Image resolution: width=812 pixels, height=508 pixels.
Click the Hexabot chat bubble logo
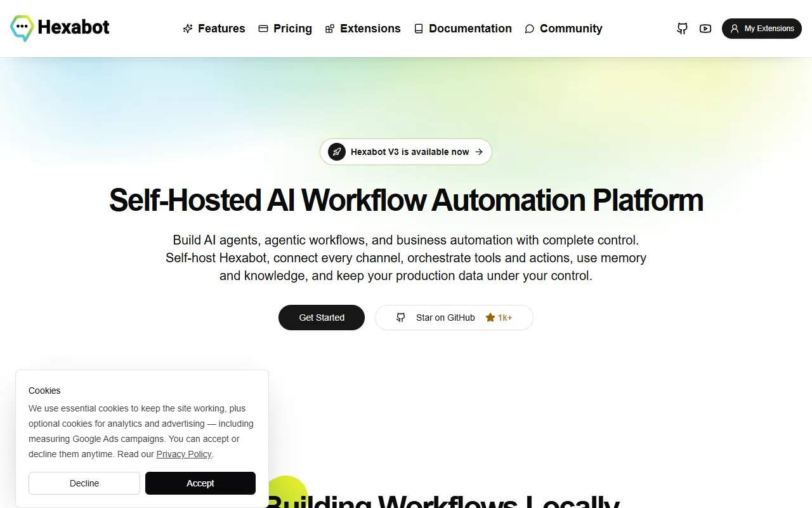coord(22,28)
